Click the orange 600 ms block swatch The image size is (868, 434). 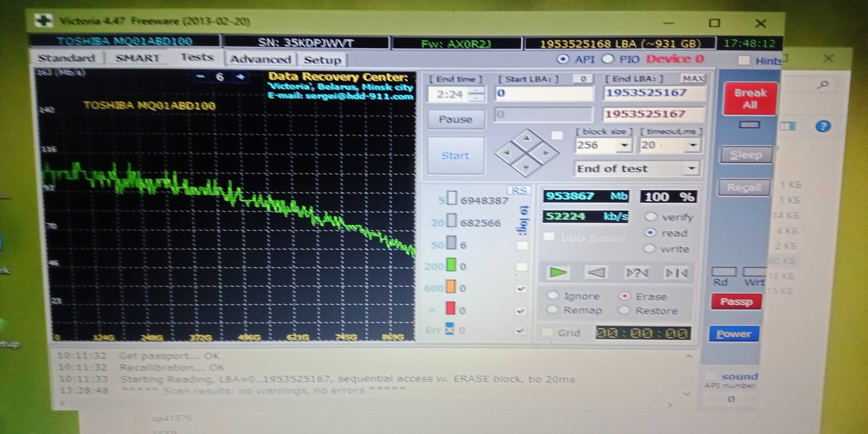[x=451, y=287]
